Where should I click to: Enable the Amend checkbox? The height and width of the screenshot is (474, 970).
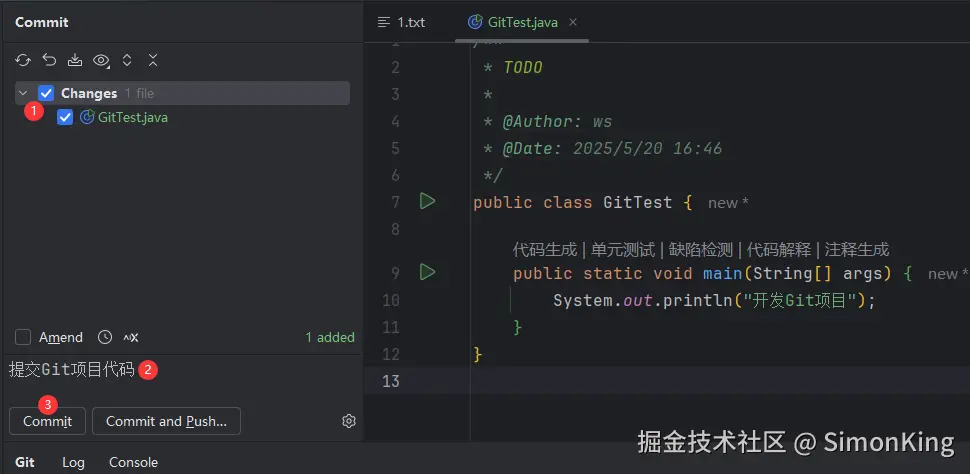coord(23,337)
